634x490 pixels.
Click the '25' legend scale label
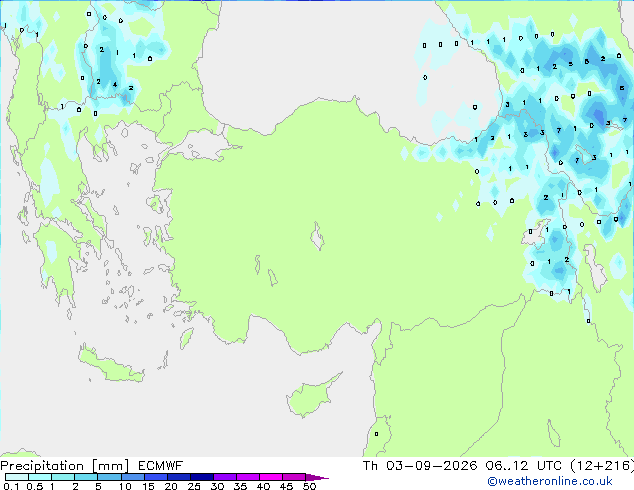[x=194, y=486]
